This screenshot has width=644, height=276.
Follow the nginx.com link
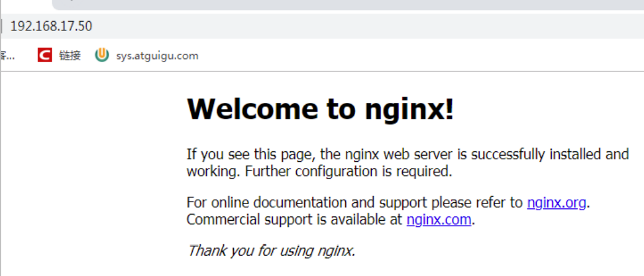pyautogui.click(x=439, y=220)
